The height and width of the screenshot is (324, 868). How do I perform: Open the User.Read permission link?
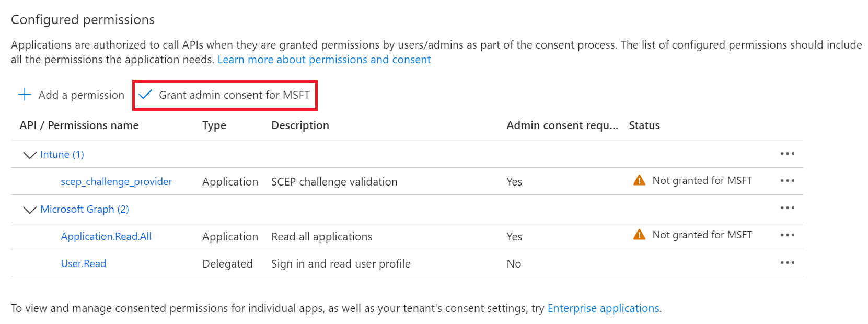point(83,264)
